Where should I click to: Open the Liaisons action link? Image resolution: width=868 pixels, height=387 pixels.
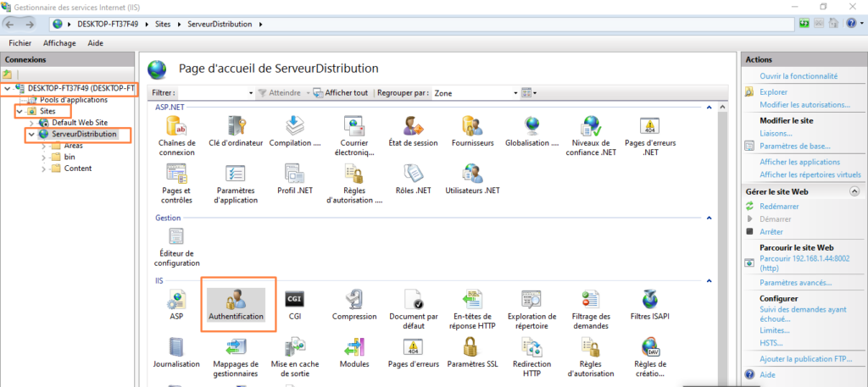[x=776, y=133]
